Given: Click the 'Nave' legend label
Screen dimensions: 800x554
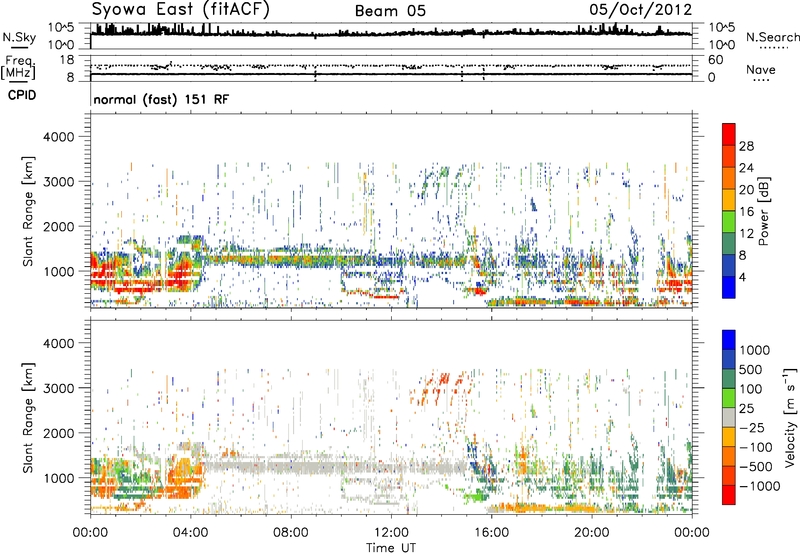Looking at the screenshot, I should point(761,70).
